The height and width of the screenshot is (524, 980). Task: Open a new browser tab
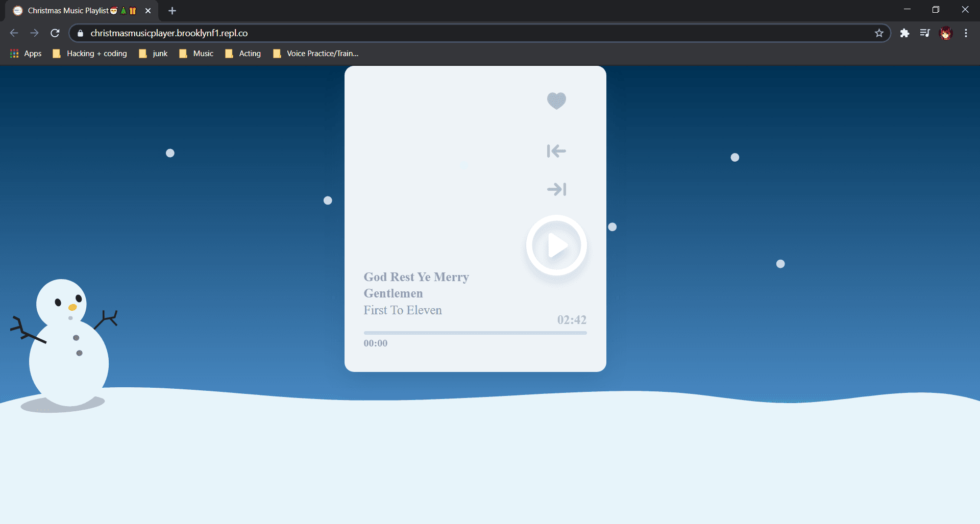pyautogui.click(x=172, y=11)
